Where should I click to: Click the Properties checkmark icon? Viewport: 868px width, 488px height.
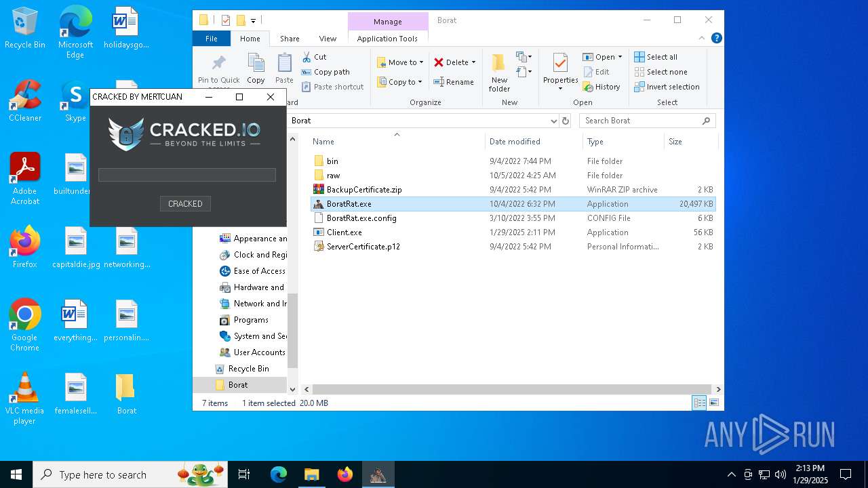coord(560,63)
